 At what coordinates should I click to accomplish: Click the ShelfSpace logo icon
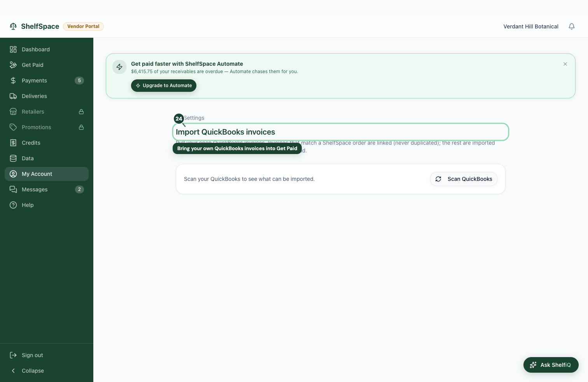tap(13, 26)
